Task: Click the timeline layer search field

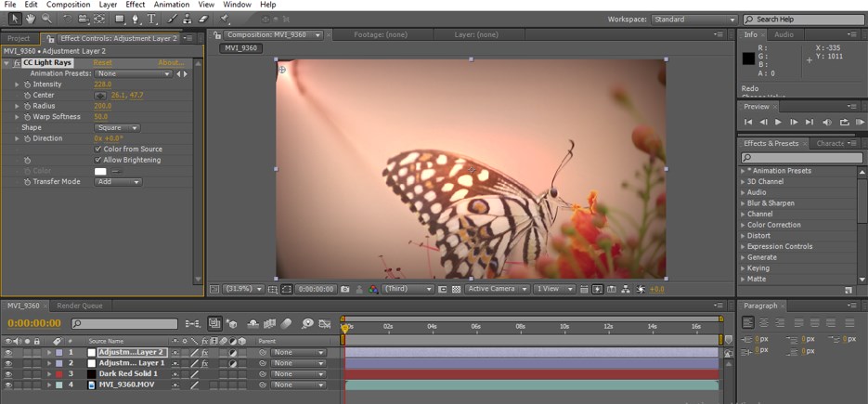Action: click(124, 324)
